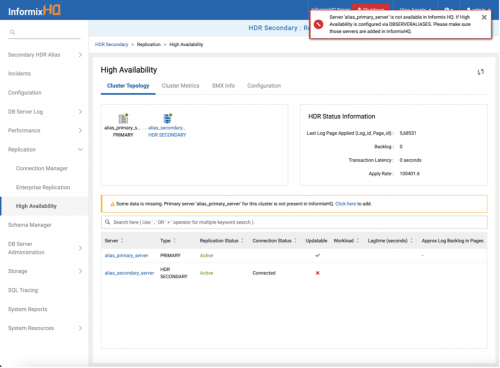This screenshot has height=368, width=500.
Task: Expand Performance submenu
Action: (x=80, y=131)
